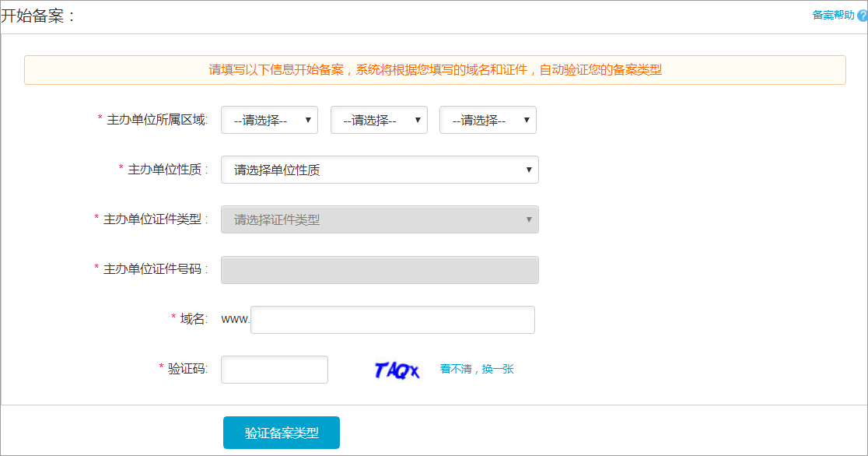The image size is (868, 456).
Task: Click the blue question mark help icon
Action: tap(862, 16)
